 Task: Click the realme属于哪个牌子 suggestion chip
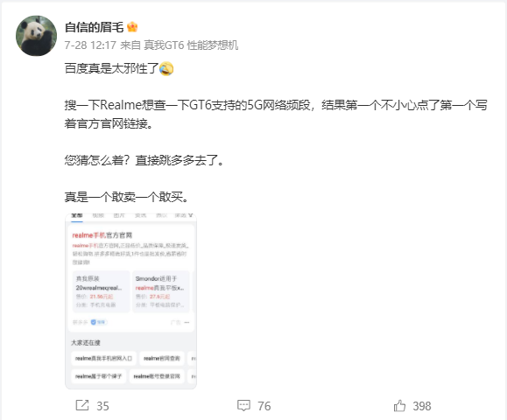(x=99, y=376)
